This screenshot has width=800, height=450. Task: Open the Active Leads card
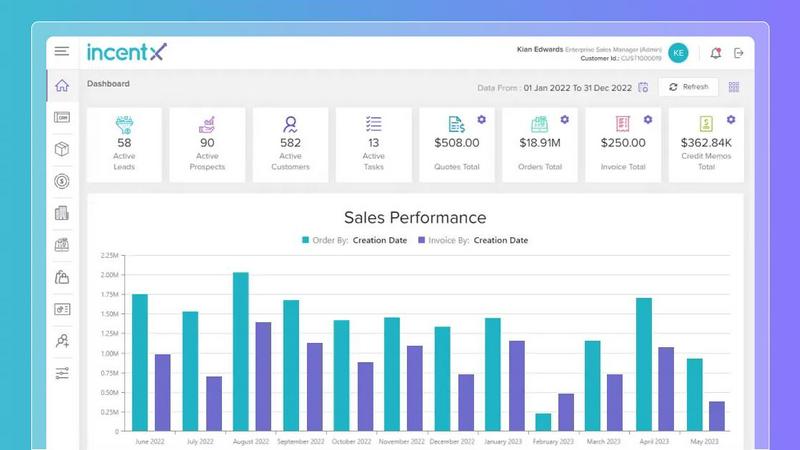[125, 146]
